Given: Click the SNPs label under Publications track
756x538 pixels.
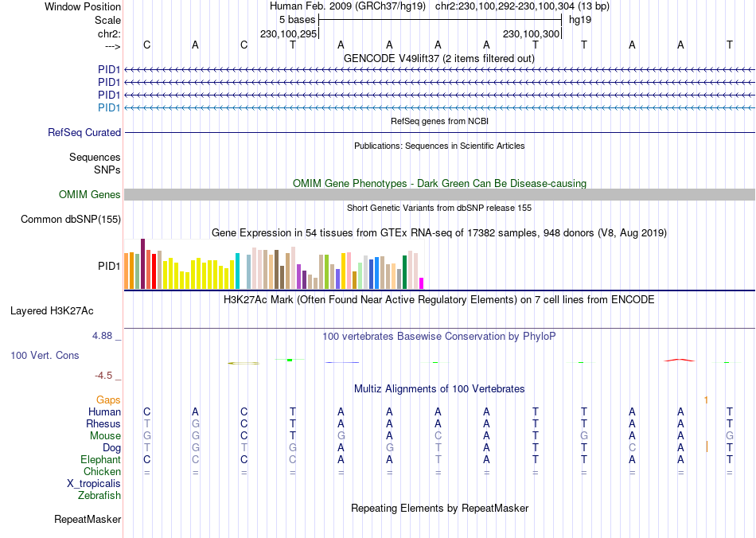Looking at the screenshot, I should pyautogui.click(x=107, y=170).
